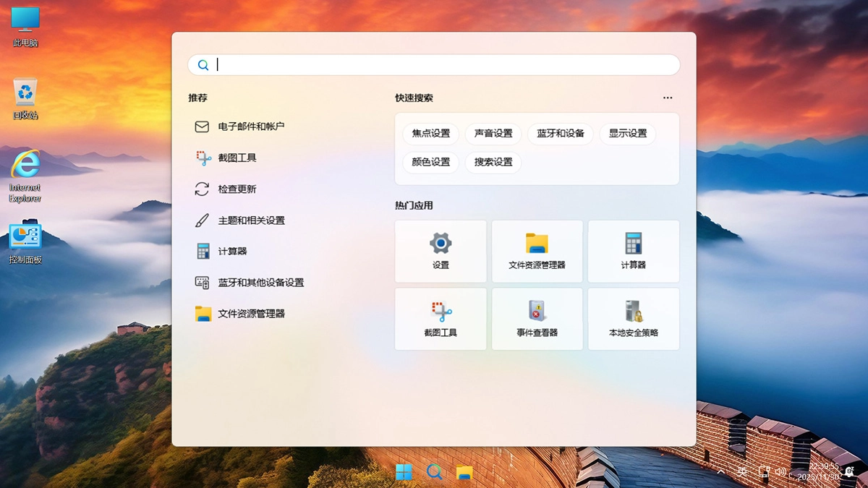Open 显示设置 quick search option

(x=626, y=134)
